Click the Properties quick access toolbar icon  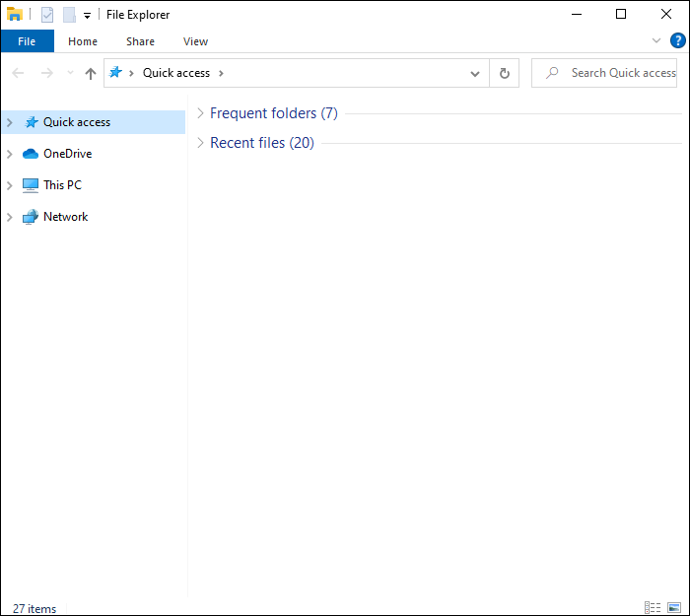[47, 15]
